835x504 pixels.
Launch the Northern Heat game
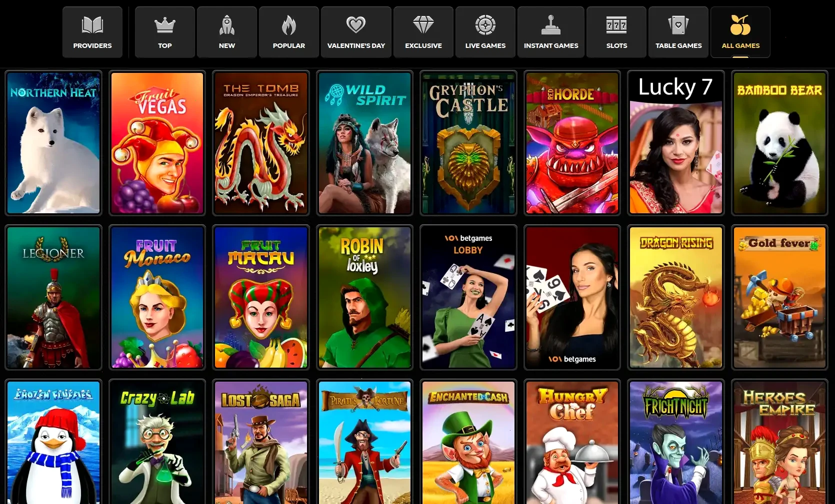(x=53, y=143)
